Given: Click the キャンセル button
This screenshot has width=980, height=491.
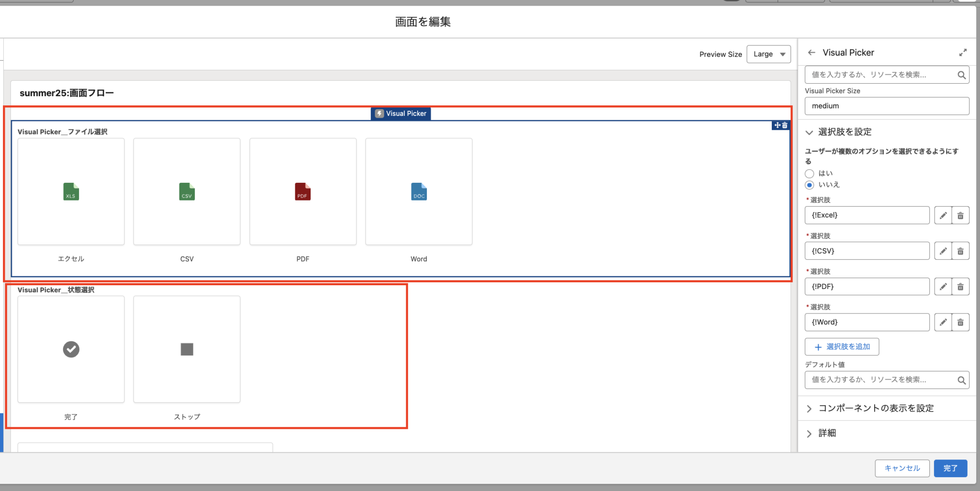Looking at the screenshot, I should pyautogui.click(x=902, y=468).
